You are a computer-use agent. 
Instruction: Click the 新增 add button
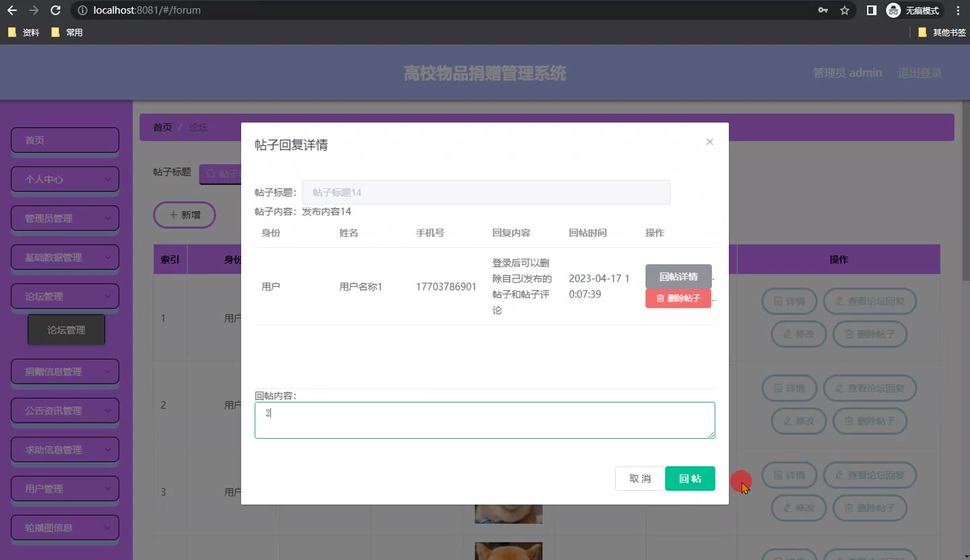pyautogui.click(x=185, y=215)
